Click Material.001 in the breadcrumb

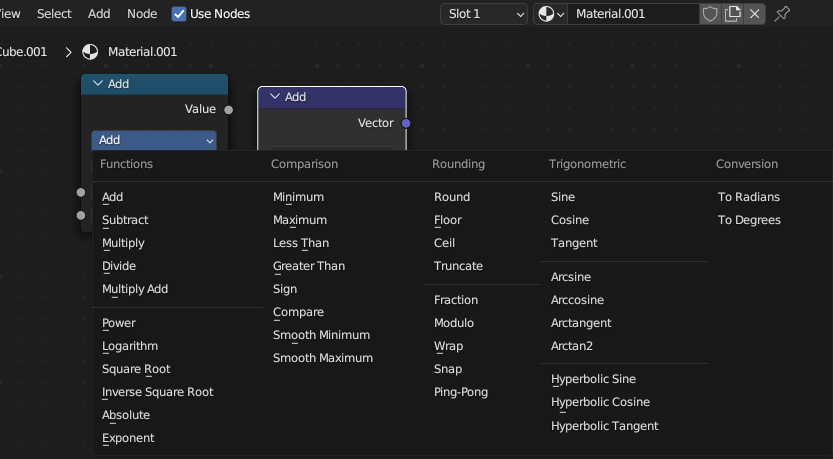(x=142, y=52)
